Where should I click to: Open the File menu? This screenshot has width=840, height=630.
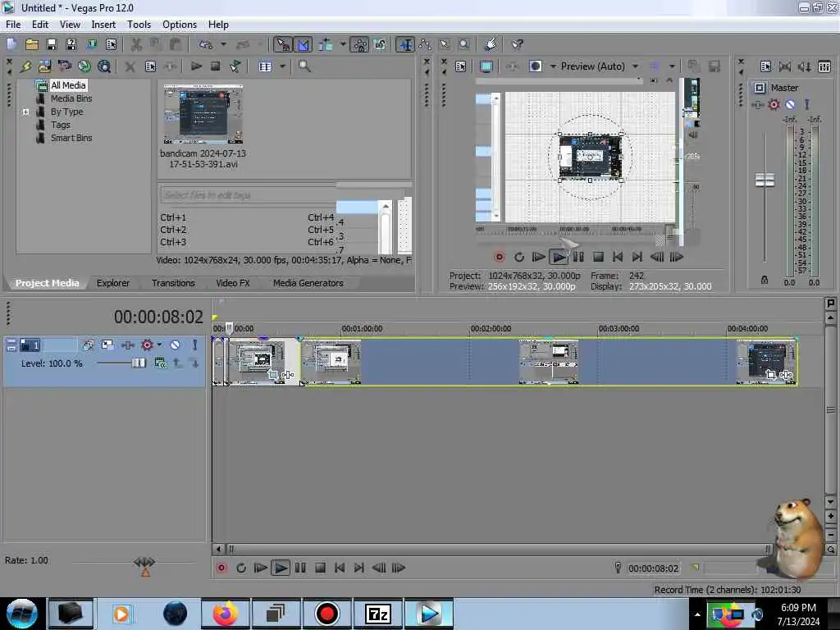tap(13, 25)
